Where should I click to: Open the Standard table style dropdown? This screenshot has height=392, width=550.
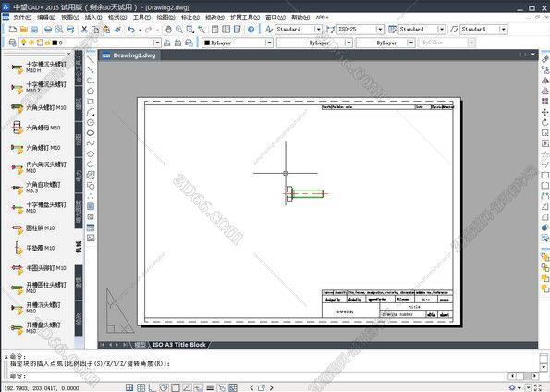pos(442,30)
